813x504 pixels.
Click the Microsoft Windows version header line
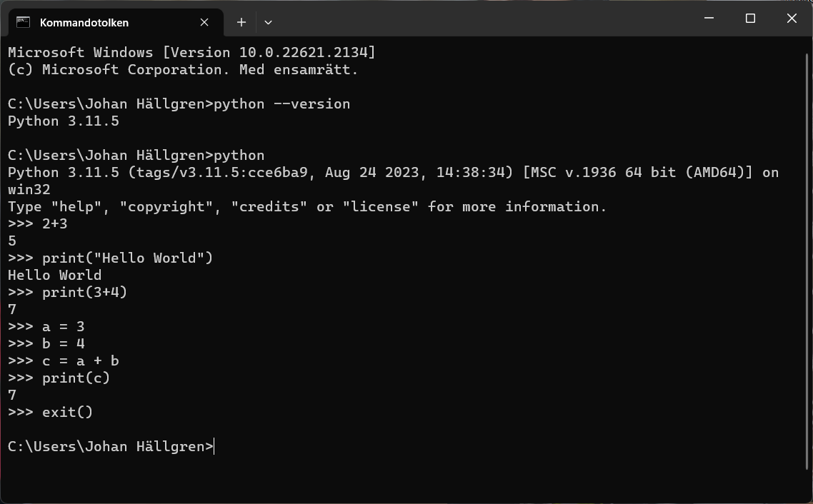tap(191, 53)
